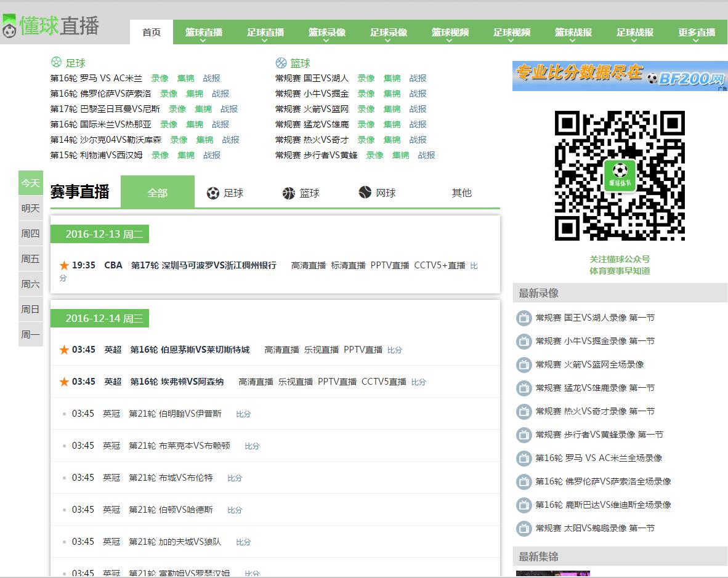Click TV icon beside 鹿斯巴达VS维迪斯全场录像
The image size is (728, 578).
pos(524,505)
